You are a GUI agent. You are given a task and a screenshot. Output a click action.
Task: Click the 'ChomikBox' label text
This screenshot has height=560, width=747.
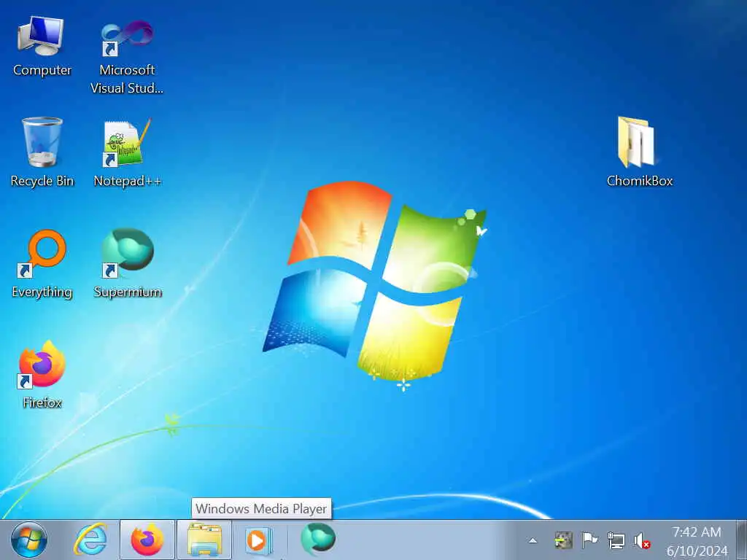[639, 181]
